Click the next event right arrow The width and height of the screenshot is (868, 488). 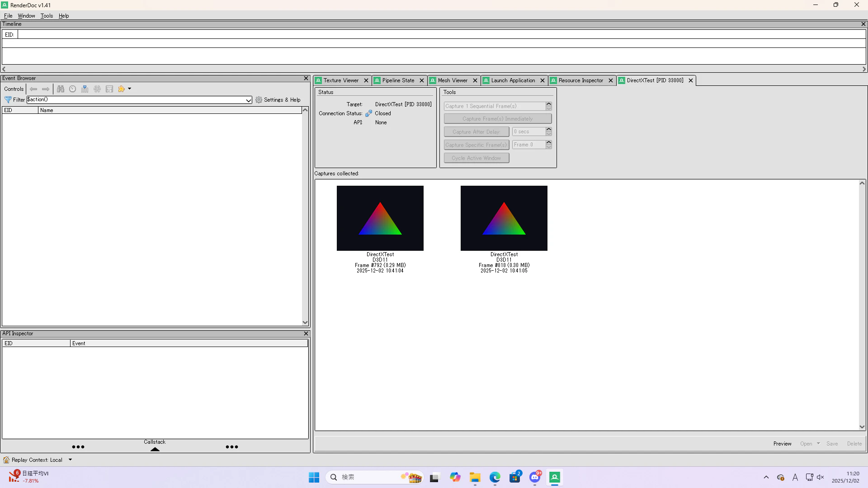click(x=46, y=89)
